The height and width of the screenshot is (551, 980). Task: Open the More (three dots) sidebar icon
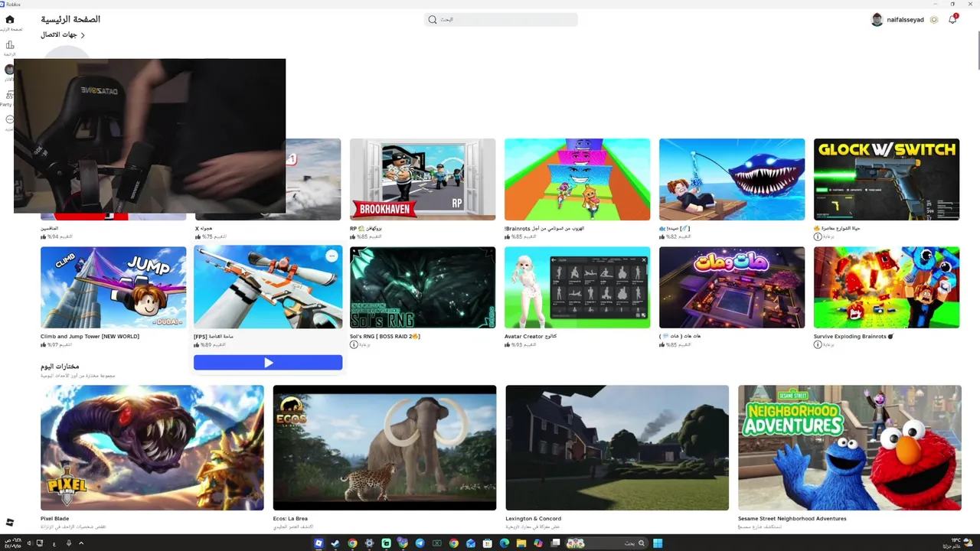pyautogui.click(x=9, y=119)
